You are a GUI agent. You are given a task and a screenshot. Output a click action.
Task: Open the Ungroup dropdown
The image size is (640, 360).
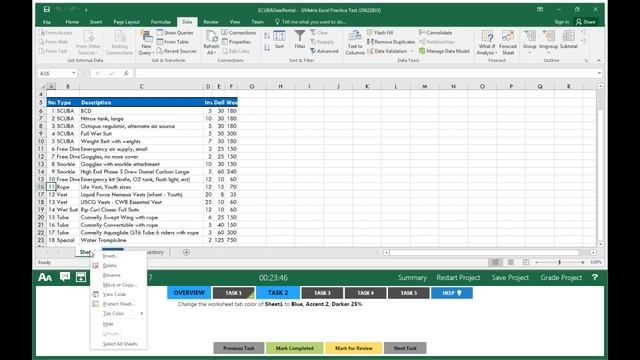click(548, 53)
